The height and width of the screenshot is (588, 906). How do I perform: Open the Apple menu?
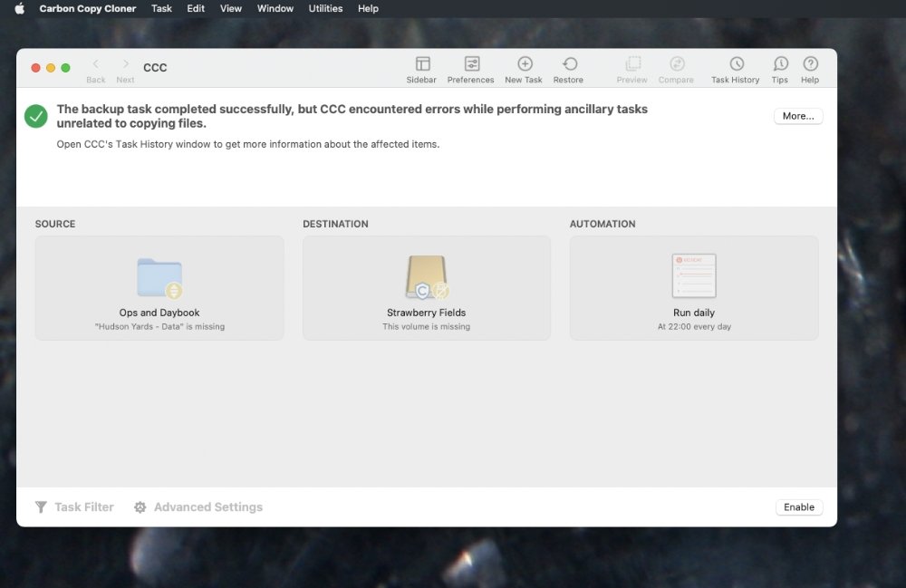point(19,9)
